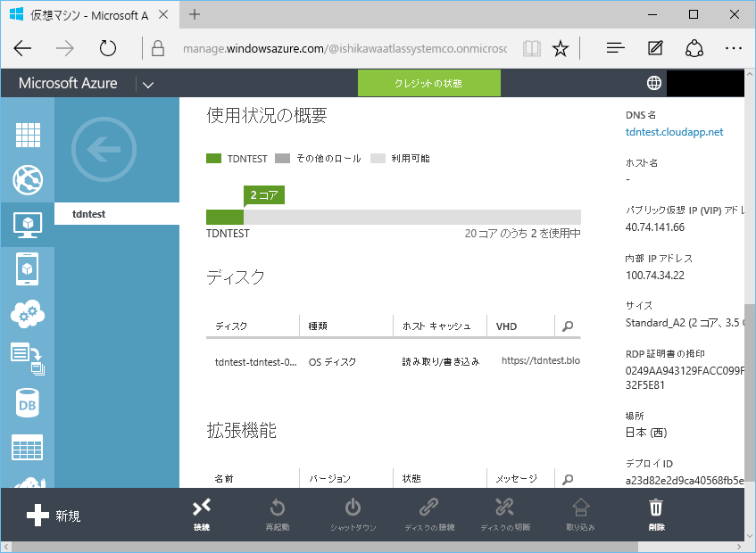Screen dimensions: 756x553
Task: Click the address bar URL field
Action: click(345, 49)
